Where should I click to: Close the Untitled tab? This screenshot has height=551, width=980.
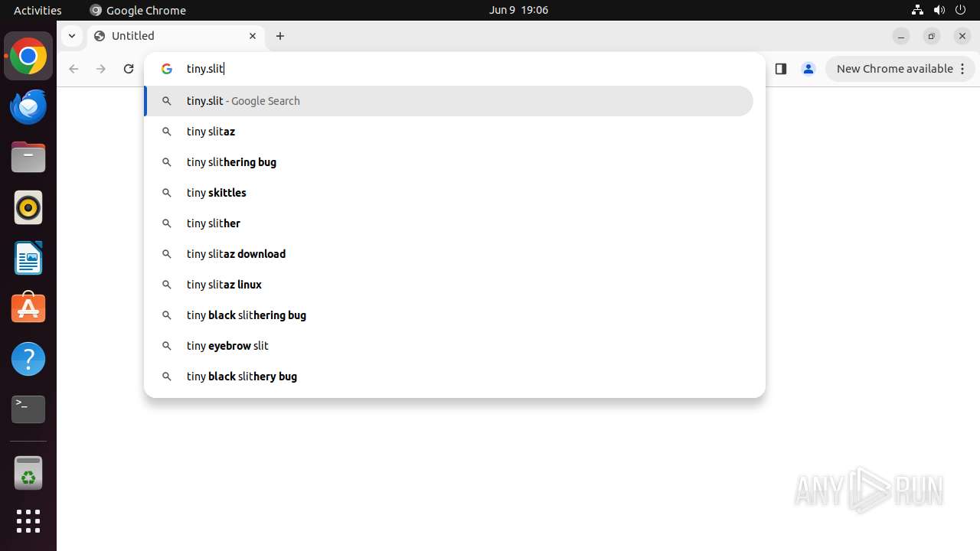tap(253, 36)
